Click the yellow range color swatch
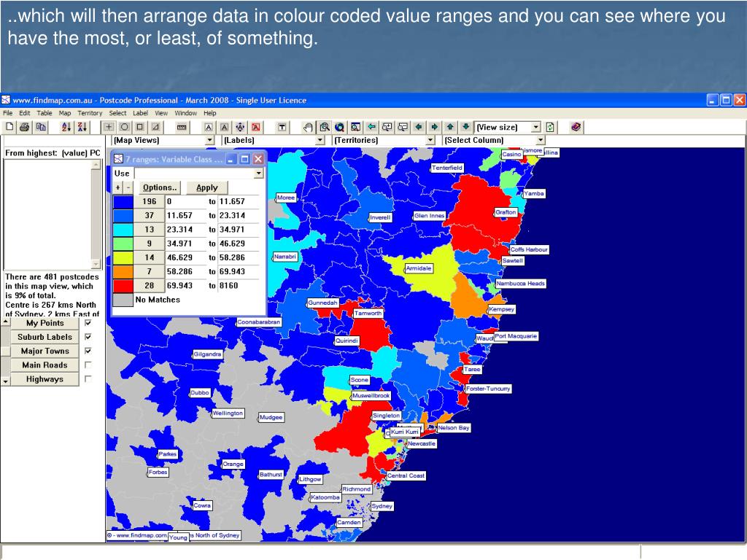 [x=123, y=257]
